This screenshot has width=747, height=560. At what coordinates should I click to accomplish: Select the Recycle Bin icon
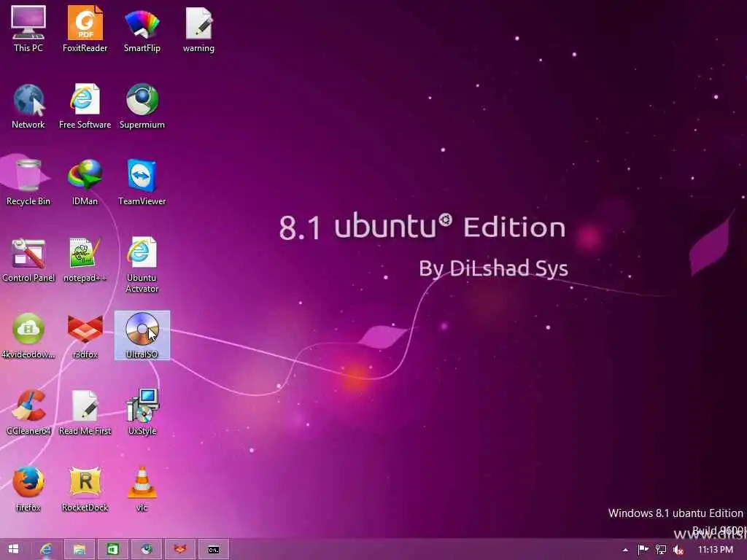coord(28,182)
